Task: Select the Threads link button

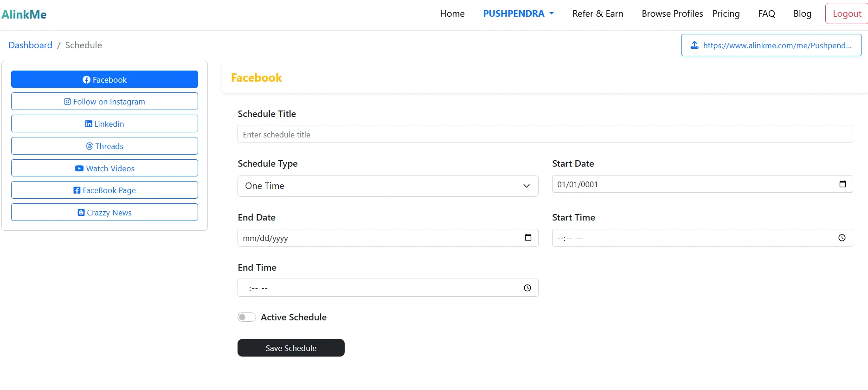Action: 104,146
